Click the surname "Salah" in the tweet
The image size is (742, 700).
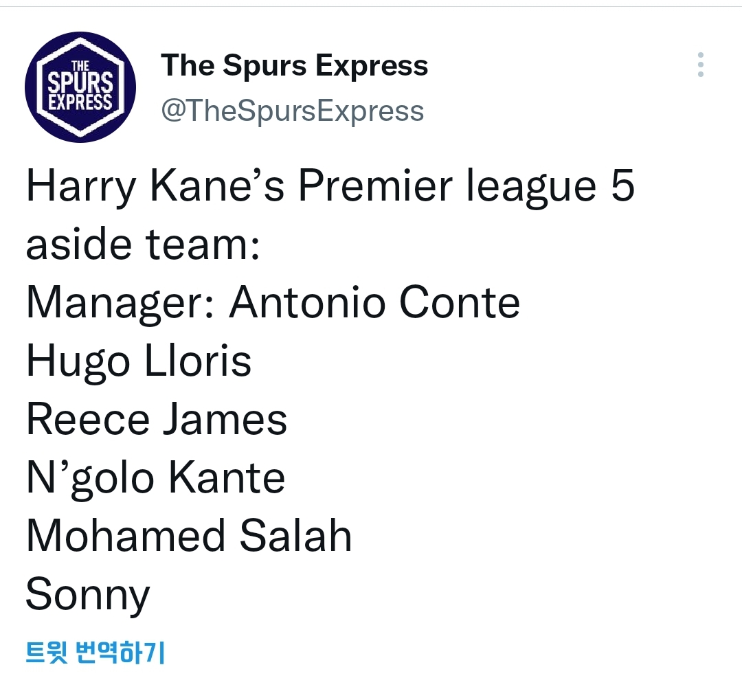(295, 537)
